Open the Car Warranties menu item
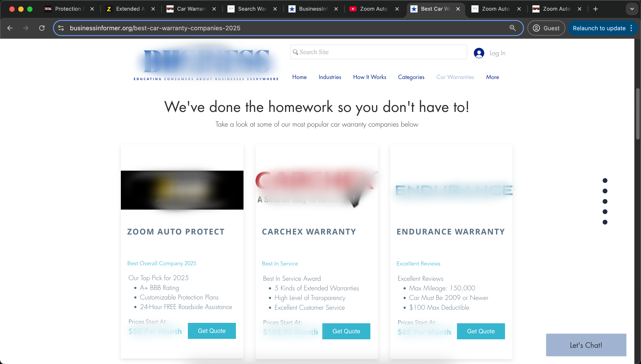Image resolution: width=641 pixels, height=364 pixels. 455,77
